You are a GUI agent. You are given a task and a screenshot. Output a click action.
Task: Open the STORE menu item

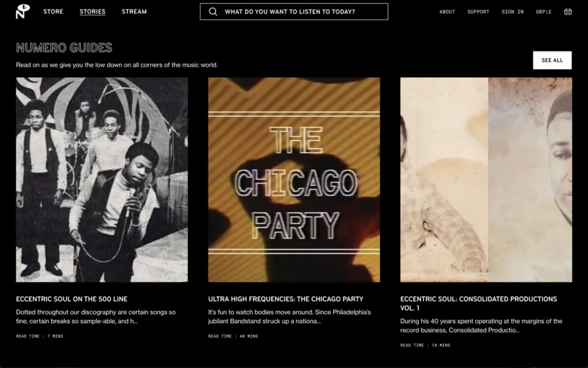[53, 11]
